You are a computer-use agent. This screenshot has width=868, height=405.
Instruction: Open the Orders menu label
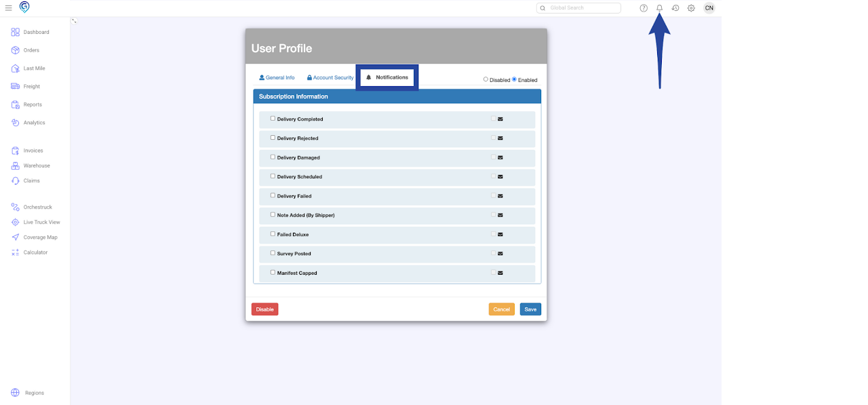(31, 50)
